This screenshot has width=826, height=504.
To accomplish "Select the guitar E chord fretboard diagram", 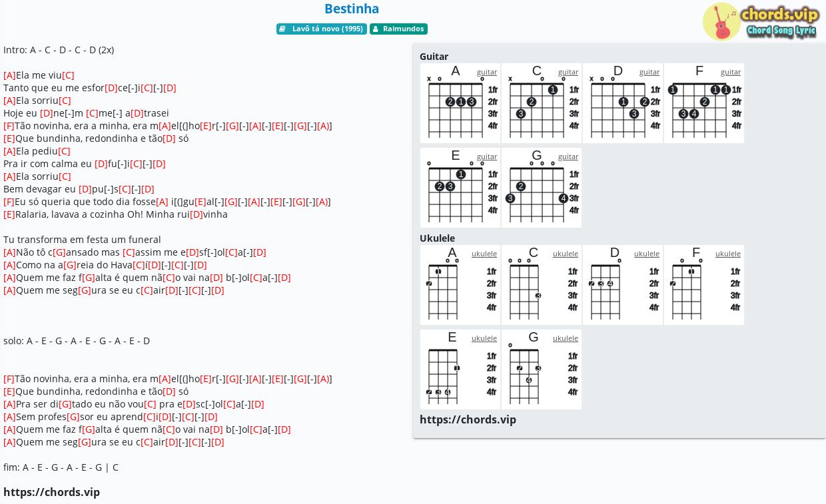I will [x=460, y=188].
